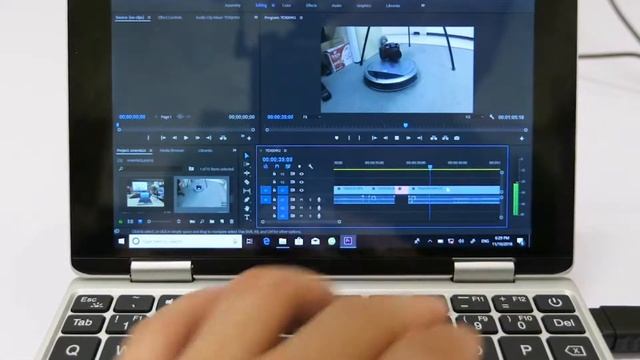
Task: Click New Bin icon in Project panel footer
Action: click(212, 222)
